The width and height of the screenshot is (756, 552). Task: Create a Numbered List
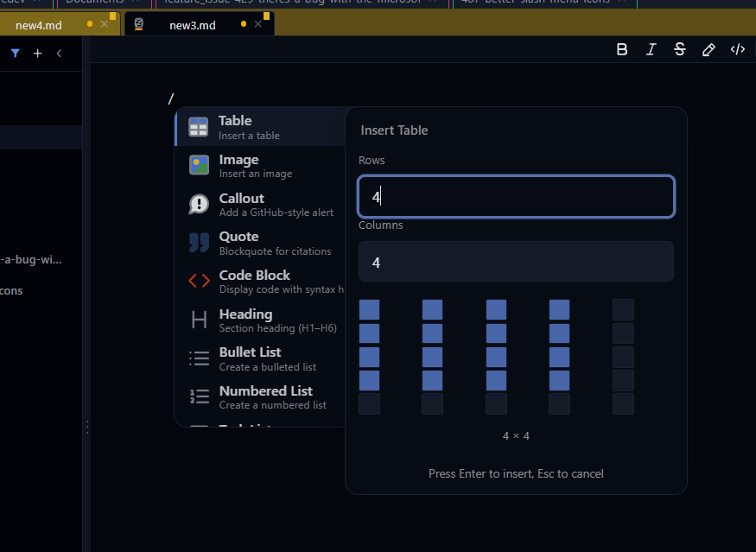coord(260,397)
